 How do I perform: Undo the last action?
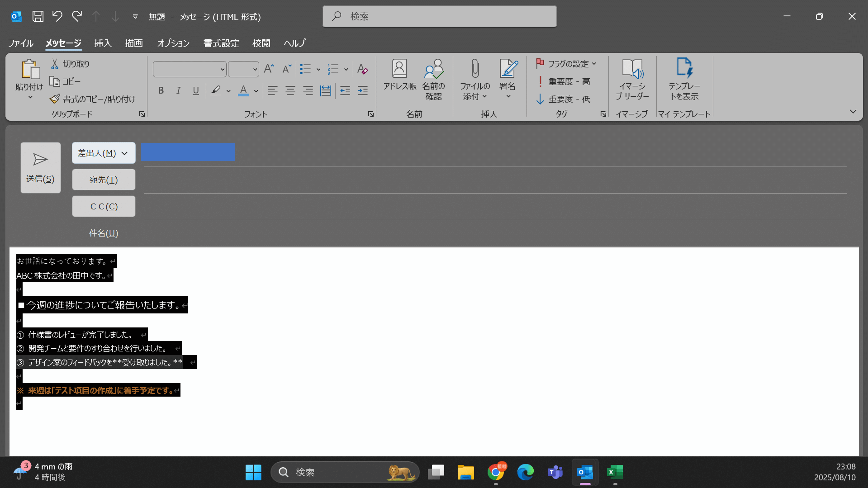pyautogui.click(x=57, y=16)
